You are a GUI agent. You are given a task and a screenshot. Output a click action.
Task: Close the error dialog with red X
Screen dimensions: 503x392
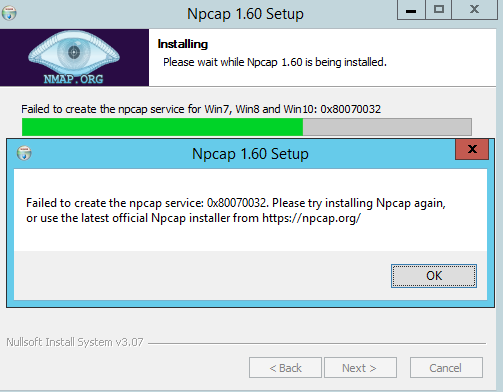pyautogui.click(x=472, y=149)
